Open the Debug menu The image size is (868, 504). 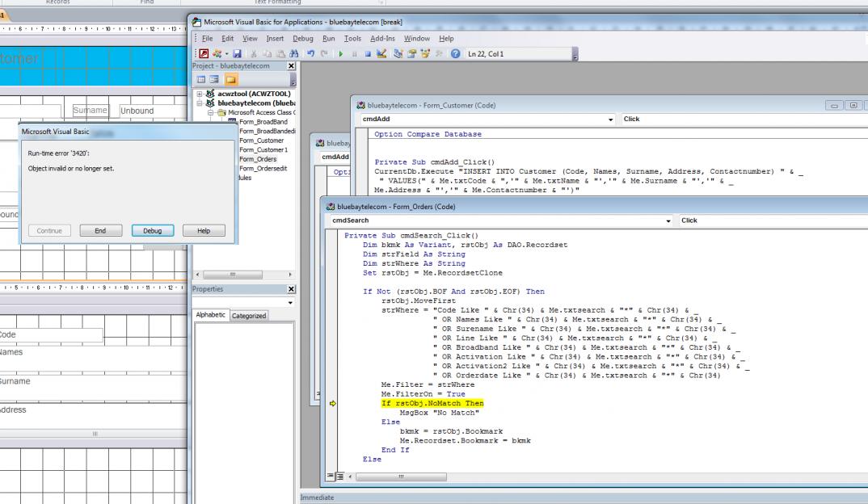point(303,38)
